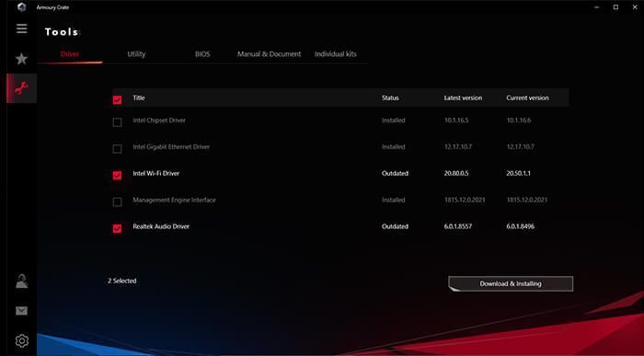Image resolution: width=644 pixels, height=356 pixels.
Task: Check the Intel Gigabit Ethernet Driver checkbox
Action: [x=117, y=149]
